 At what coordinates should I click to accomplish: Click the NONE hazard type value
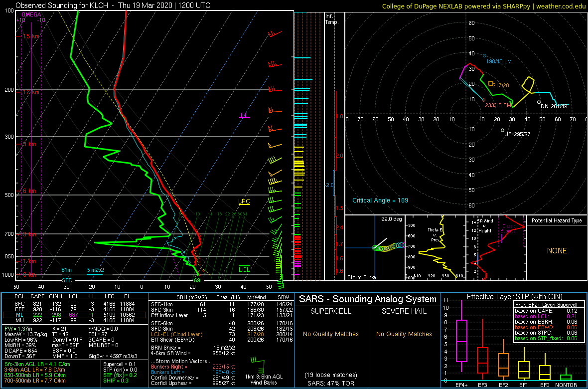557,251
